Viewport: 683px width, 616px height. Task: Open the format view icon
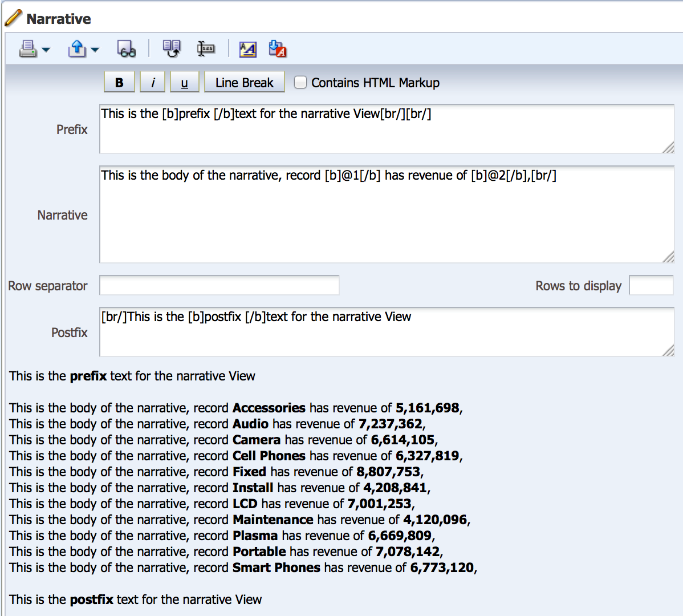248,49
